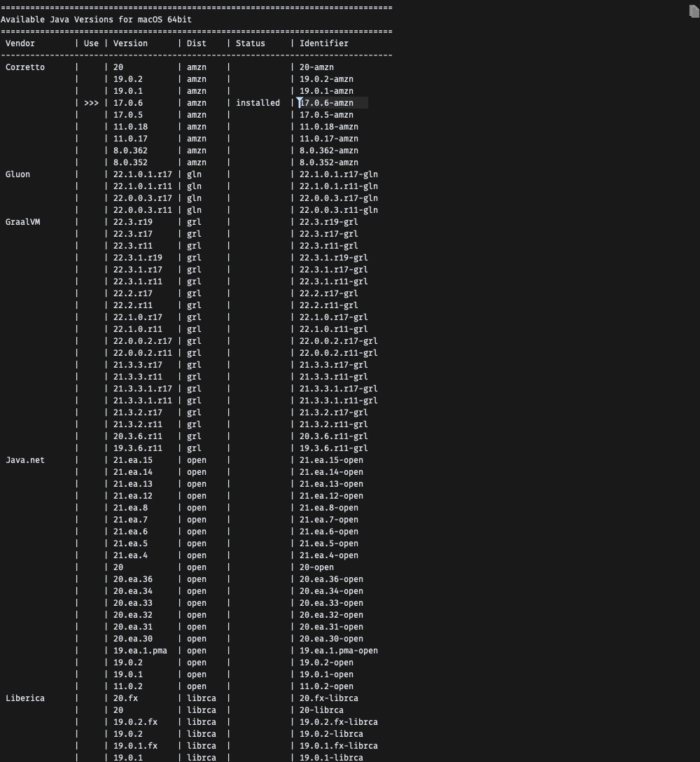This screenshot has width=700, height=762.
Task: Click identifier 20.ea.33-open
Action: point(331,602)
